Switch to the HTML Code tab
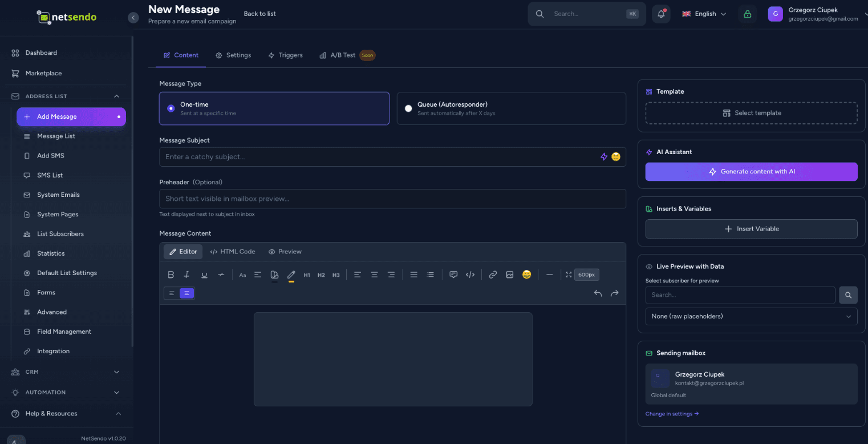 pyautogui.click(x=233, y=251)
